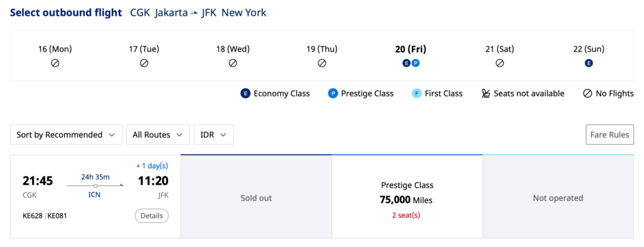The width and height of the screenshot is (644, 247).
Task: Click the Prestige P badge under 20 (Fri)
Action: [x=415, y=64]
